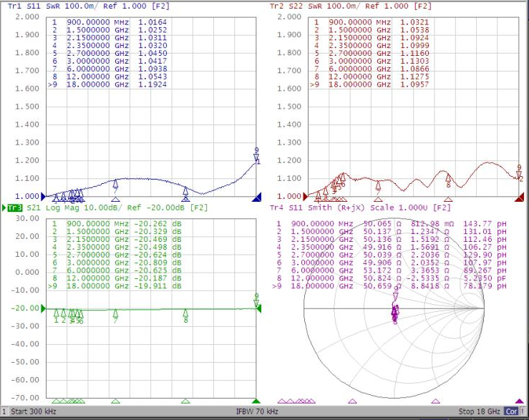Click the exclamation warning icon in status bar

tap(523, 412)
